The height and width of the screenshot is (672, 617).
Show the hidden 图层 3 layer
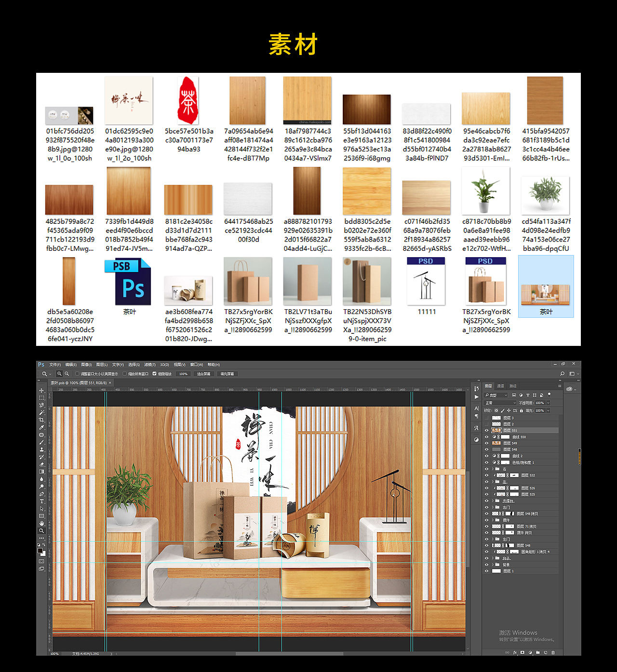tap(487, 418)
